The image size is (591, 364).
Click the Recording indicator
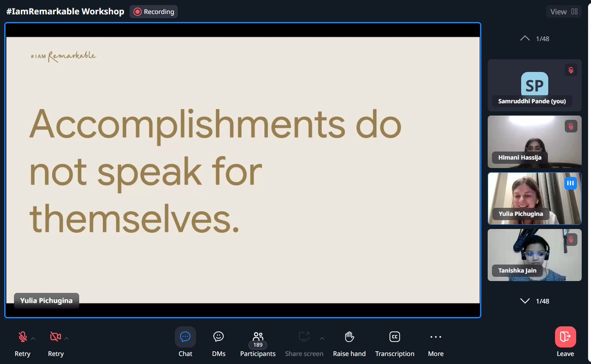[x=154, y=12]
